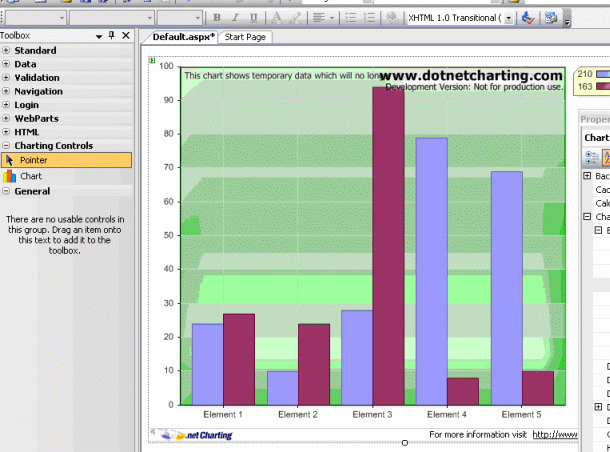Toggle Italic formatting in the toolbar

coord(235,18)
